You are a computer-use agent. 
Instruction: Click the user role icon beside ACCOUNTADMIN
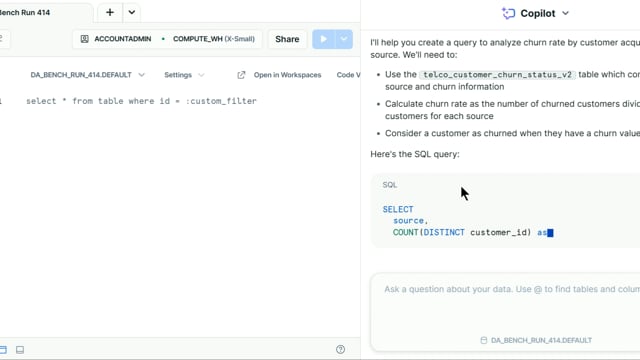84,39
